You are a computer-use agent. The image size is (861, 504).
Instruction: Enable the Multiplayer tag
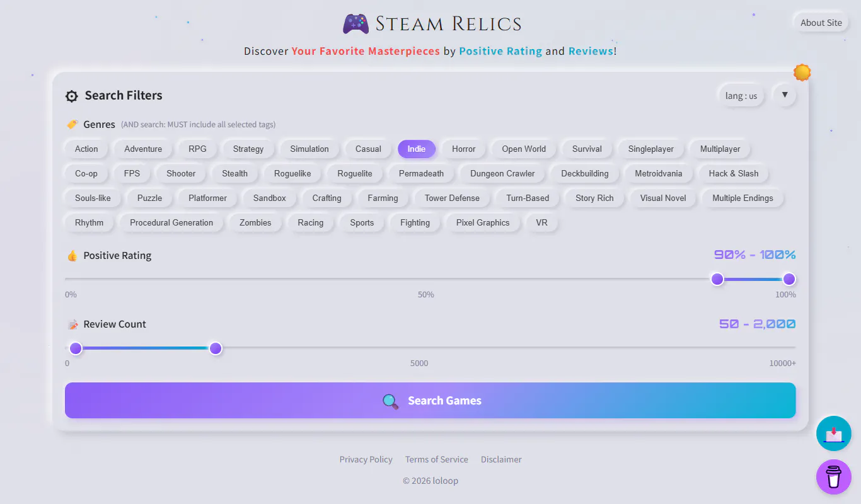point(720,149)
